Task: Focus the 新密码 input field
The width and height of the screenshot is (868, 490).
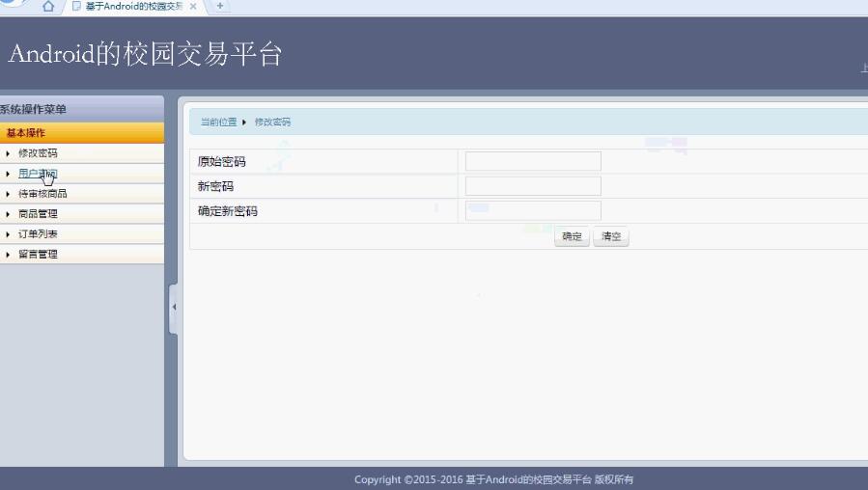Action: coord(533,186)
